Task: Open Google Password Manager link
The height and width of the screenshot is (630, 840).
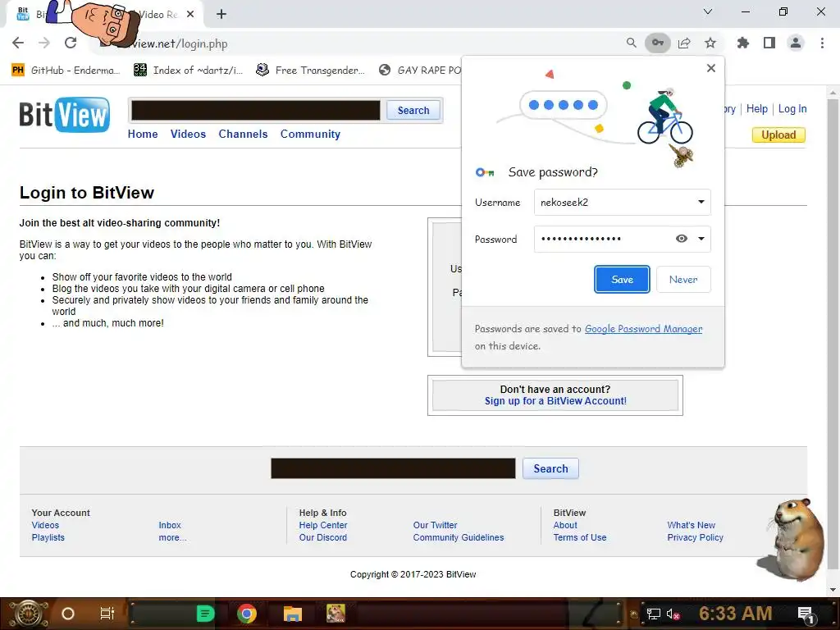Action: click(x=643, y=328)
